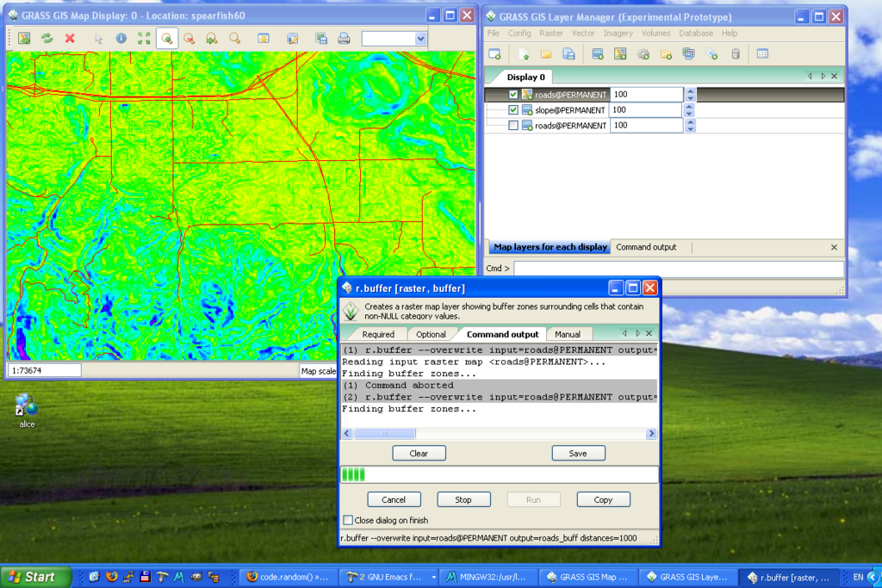The width and height of the screenshot is (882, 588).
Task: Click the Stop button to halt r.buffer
Action: tap(463, 499)
